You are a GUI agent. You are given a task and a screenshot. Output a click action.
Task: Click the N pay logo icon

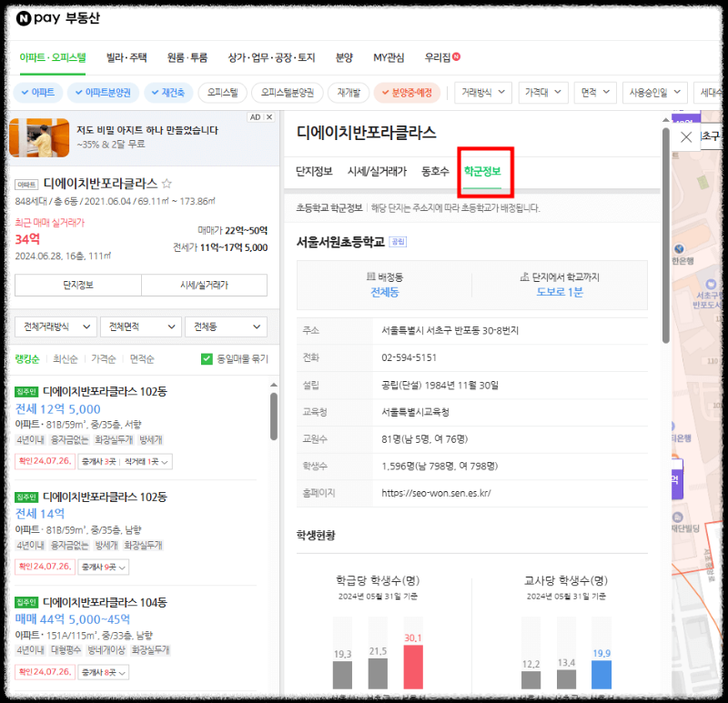pos(24,18)
